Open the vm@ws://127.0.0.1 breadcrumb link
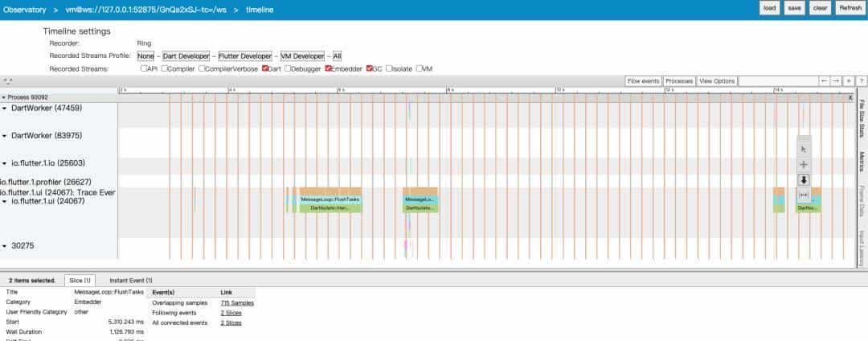The width and height of the screenshot is (868, 341). [x=145, y=10]
